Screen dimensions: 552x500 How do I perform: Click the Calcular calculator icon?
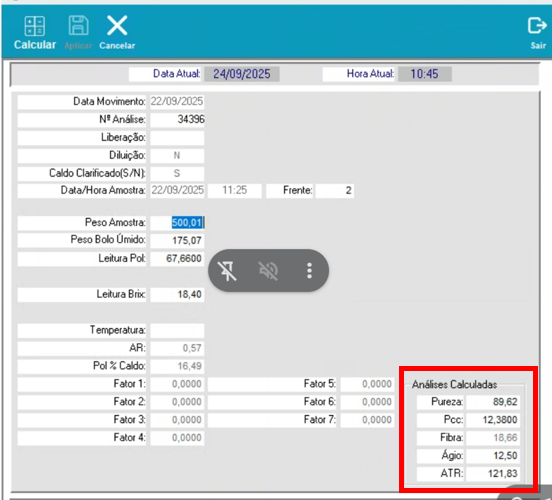(34, 26)
